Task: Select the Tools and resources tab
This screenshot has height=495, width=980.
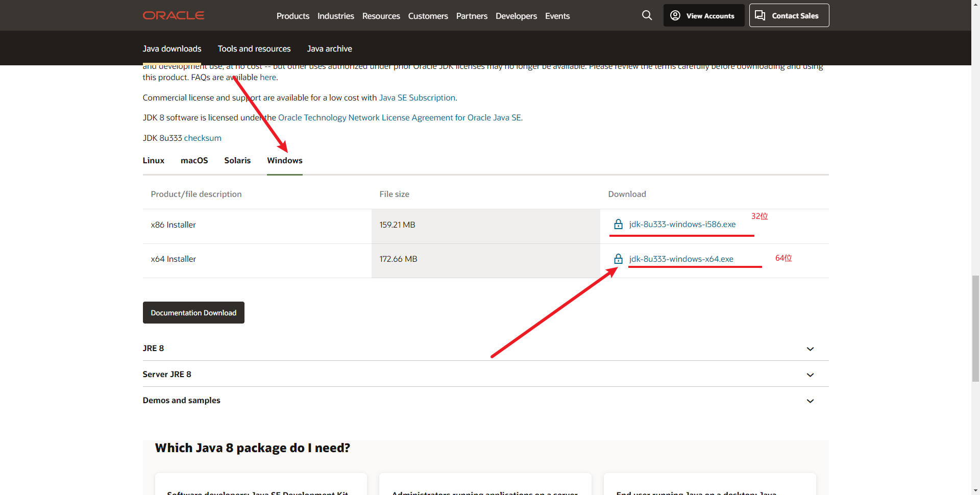Action: point(254,48)
